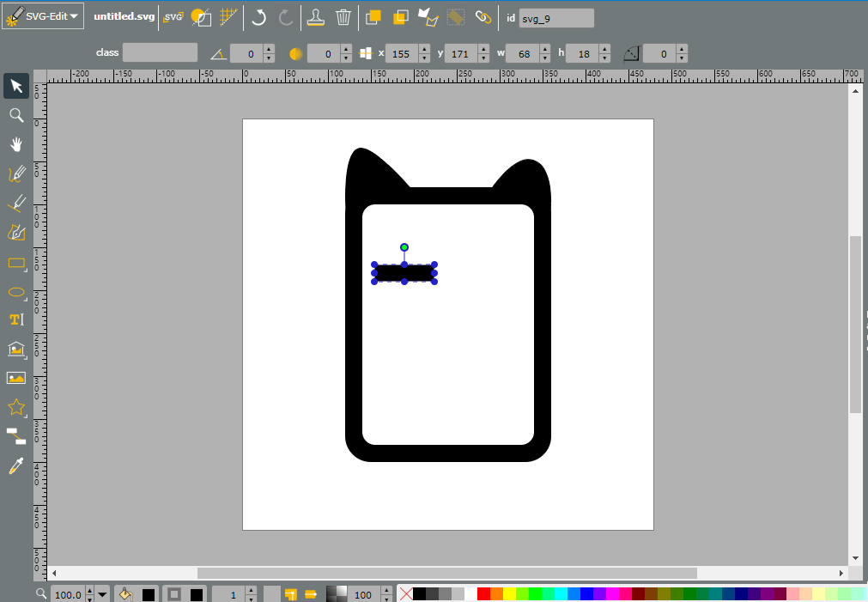Increase the x position stepper value
868x602 pixels.
tap(425, 49)
